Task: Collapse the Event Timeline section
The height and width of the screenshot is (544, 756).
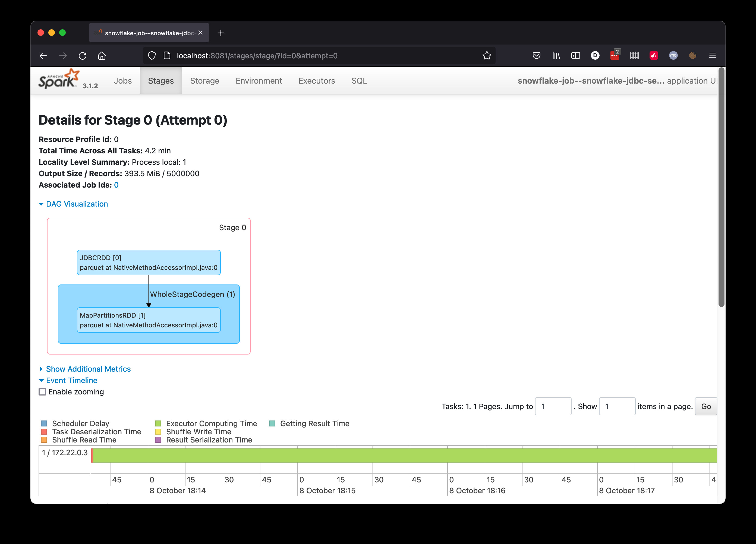Action: tap(68, 380)
